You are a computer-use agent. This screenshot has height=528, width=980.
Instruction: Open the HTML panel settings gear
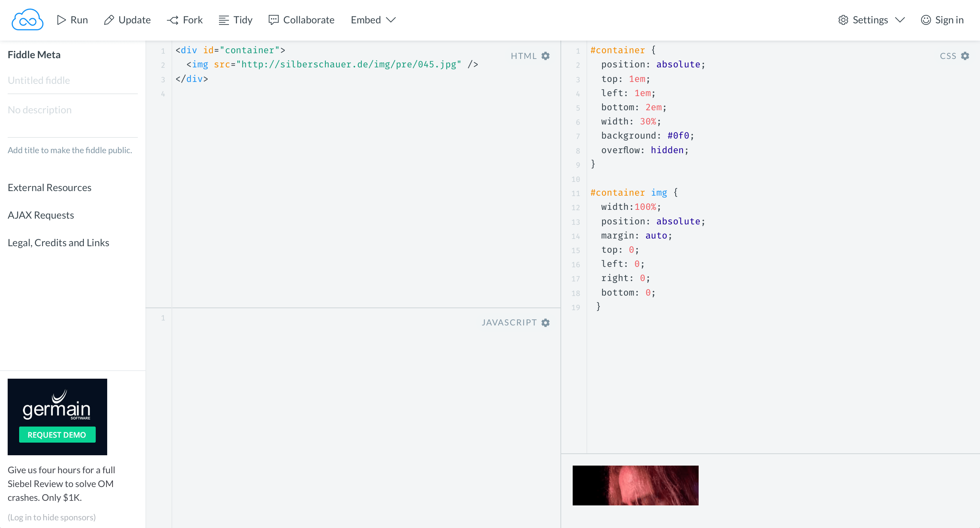click(x=546, y=56)
